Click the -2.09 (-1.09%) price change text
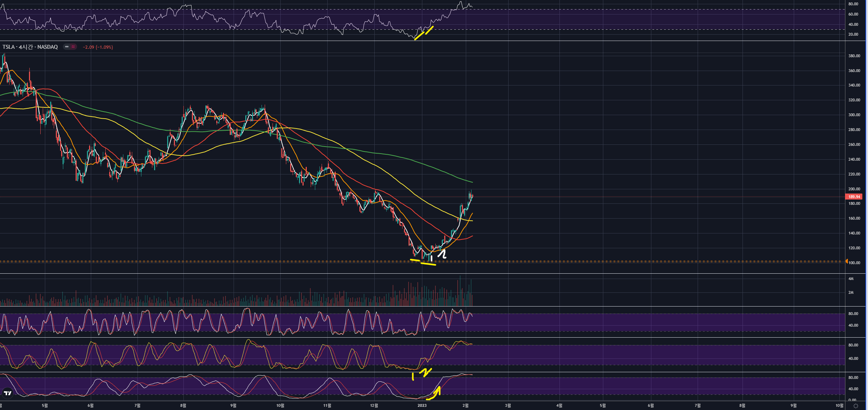 (x=98, y=47)
